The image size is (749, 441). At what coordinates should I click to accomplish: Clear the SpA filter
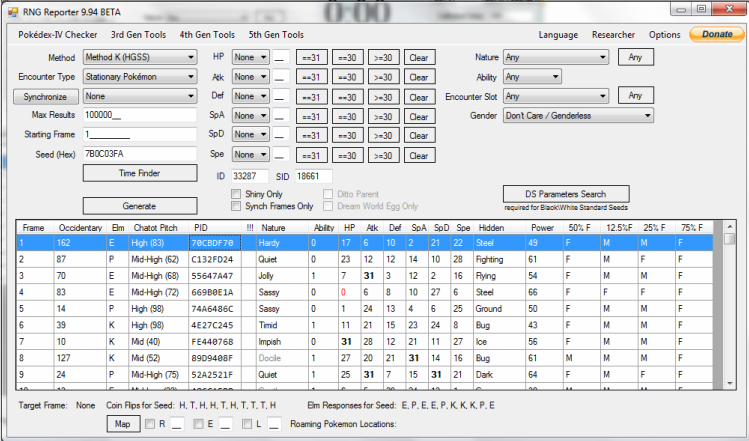pyautogui.click(x=419, y=117)
